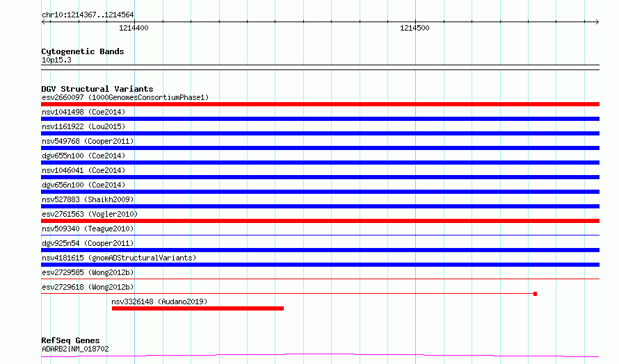Click nsv3326148 (Audano2019) label

[159, 301]
